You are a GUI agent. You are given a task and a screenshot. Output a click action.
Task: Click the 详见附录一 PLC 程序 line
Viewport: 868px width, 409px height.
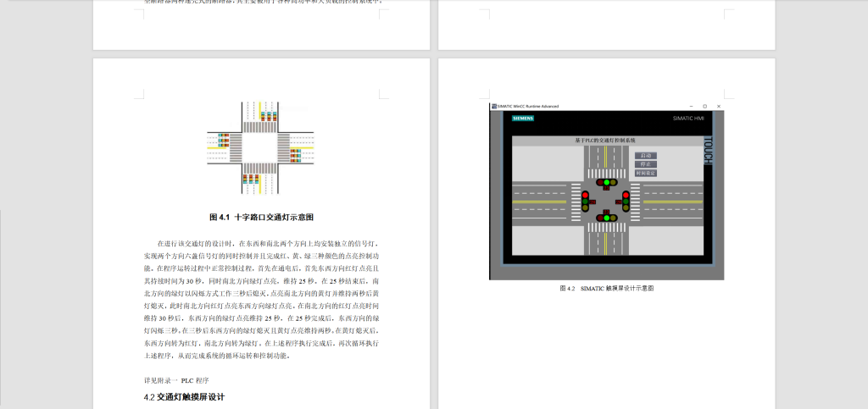click(175, 380)
